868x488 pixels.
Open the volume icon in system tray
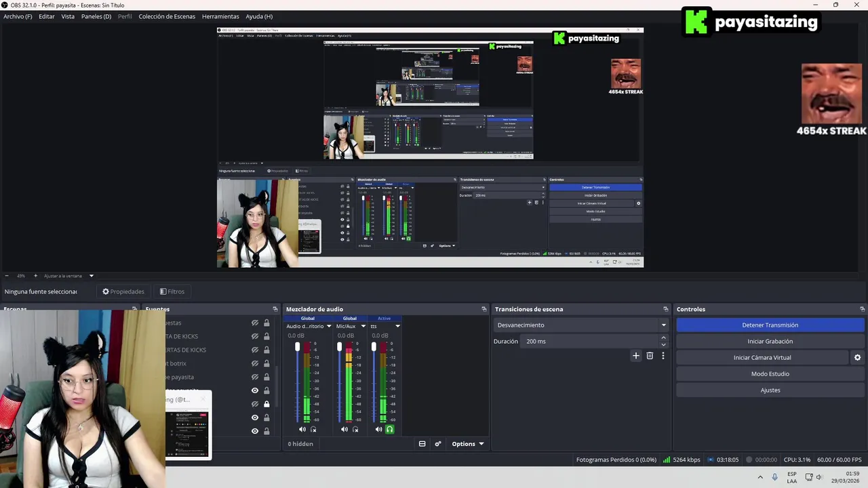tap(818, 477)
